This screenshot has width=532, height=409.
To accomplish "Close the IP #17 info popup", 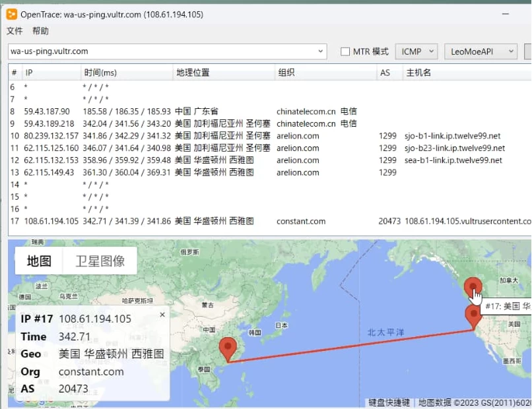I will tap(162, 315).
